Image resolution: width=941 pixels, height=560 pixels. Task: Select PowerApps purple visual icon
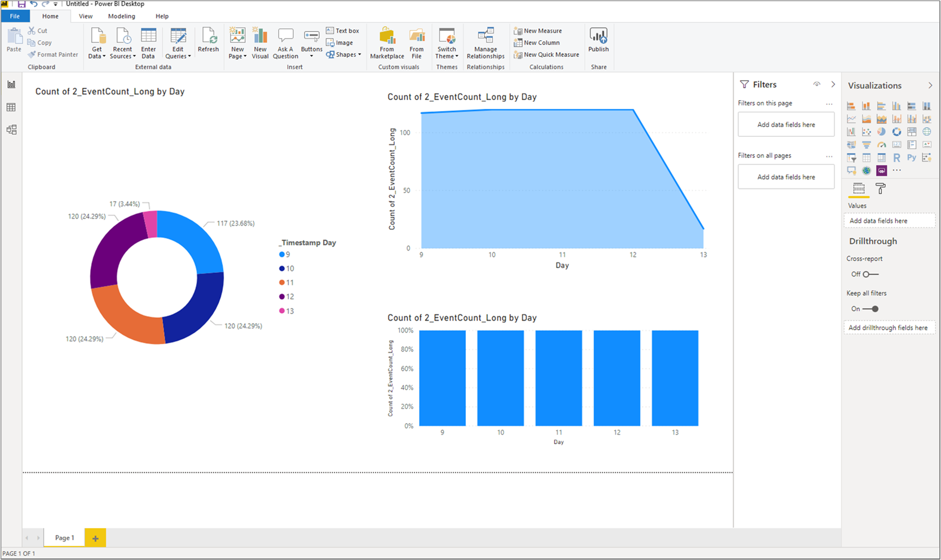[x=881, y=170]
